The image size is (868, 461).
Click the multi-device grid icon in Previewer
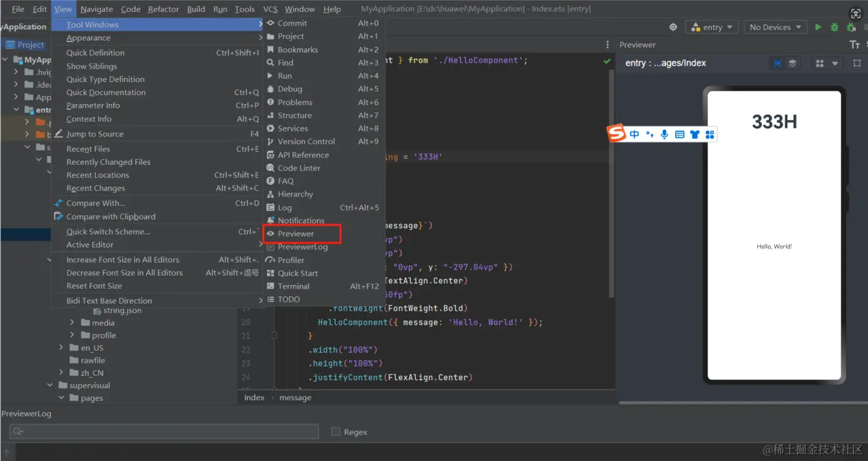(x=820, y=63)
